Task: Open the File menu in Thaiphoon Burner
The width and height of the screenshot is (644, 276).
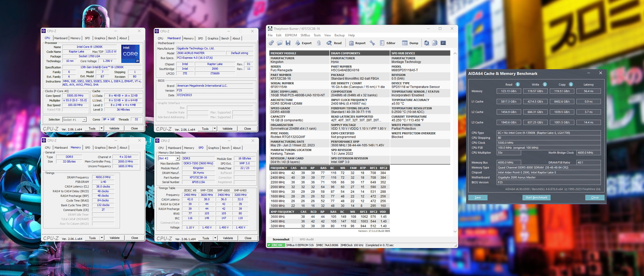Action: click(270, 35)
